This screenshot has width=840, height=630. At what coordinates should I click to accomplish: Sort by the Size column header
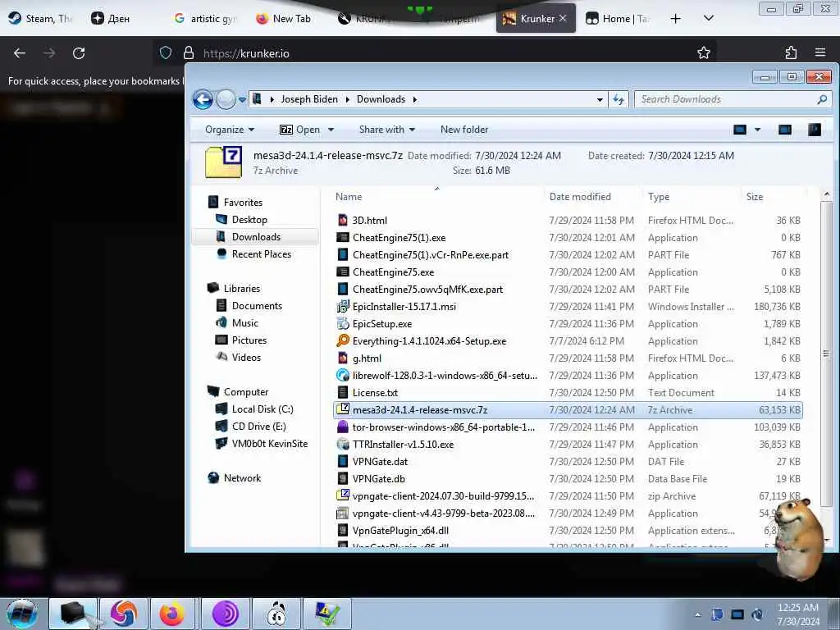[773, 197]
